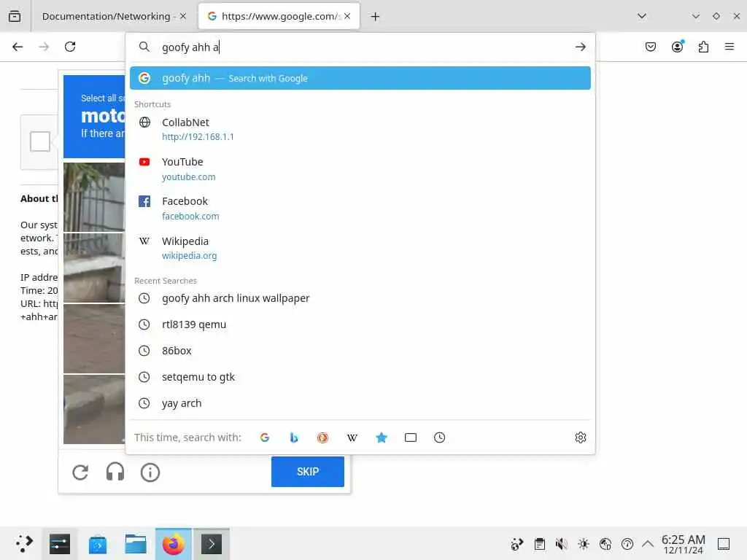
Task: Select recent search 'setqemu to gtk'
Action: point(360,377)
